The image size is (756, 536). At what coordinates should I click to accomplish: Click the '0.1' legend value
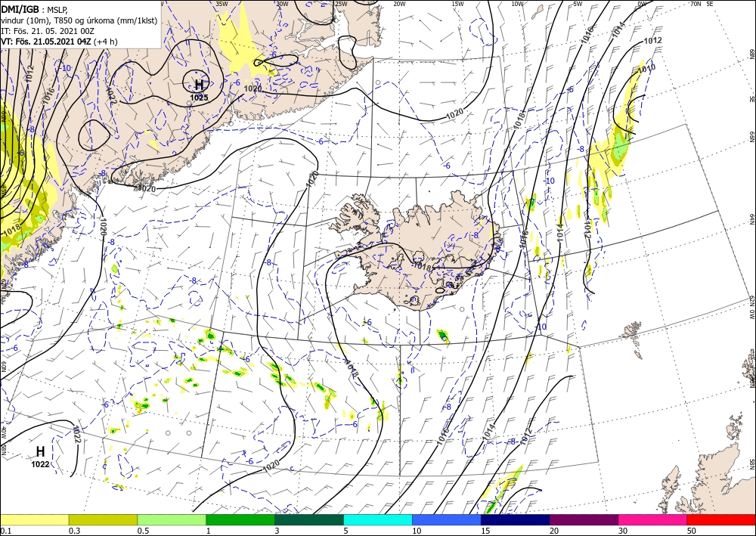[5, 531]
